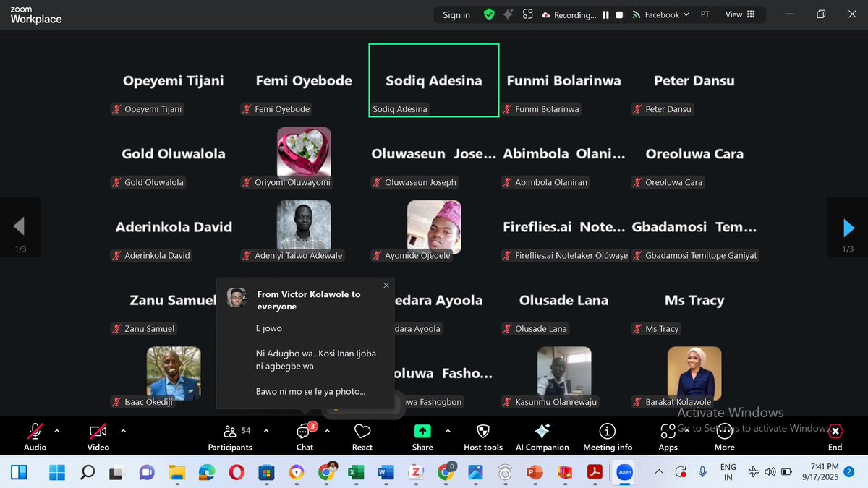This screenshot has height=488, width=868.
Task: Open the Facebook livestream dropdown
Action: (660, 14)
